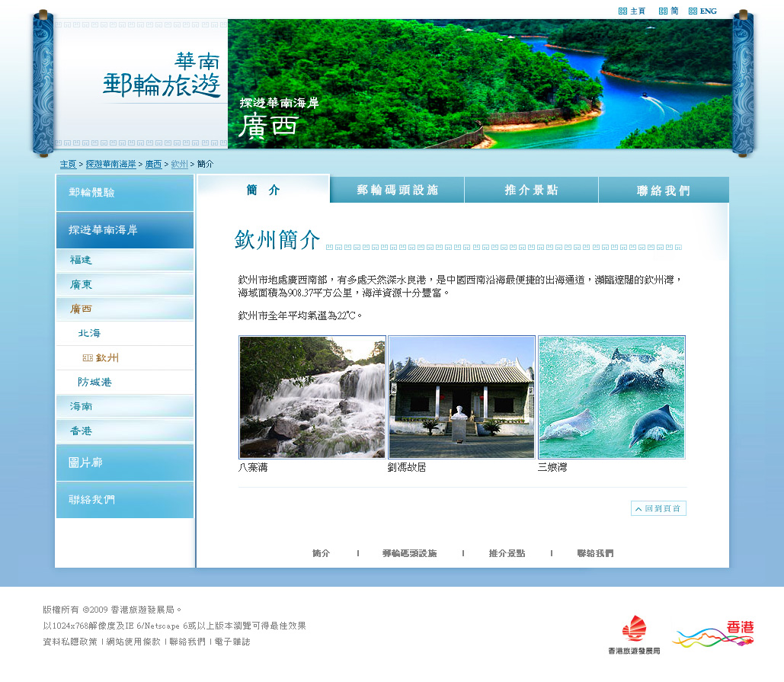784x682 pixels.
Task: Switch to Simplified Chinese (简) version
Action: [669, 11]
